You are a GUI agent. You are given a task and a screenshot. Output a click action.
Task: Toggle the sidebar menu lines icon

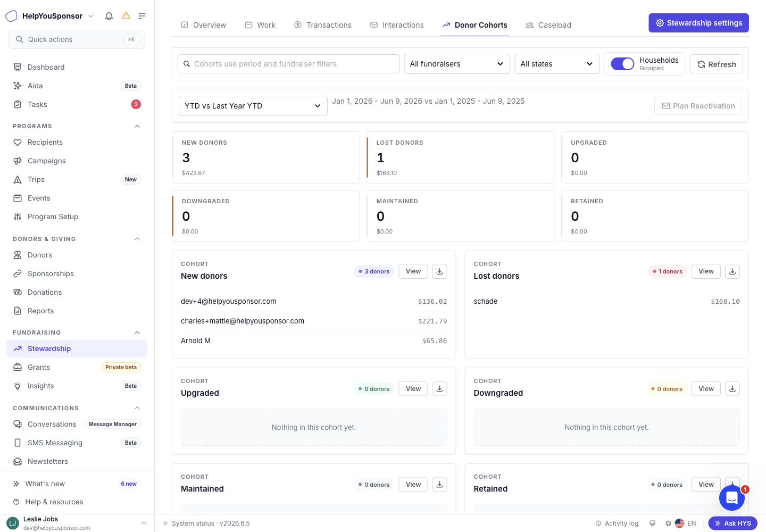click(x=142, y=16)
